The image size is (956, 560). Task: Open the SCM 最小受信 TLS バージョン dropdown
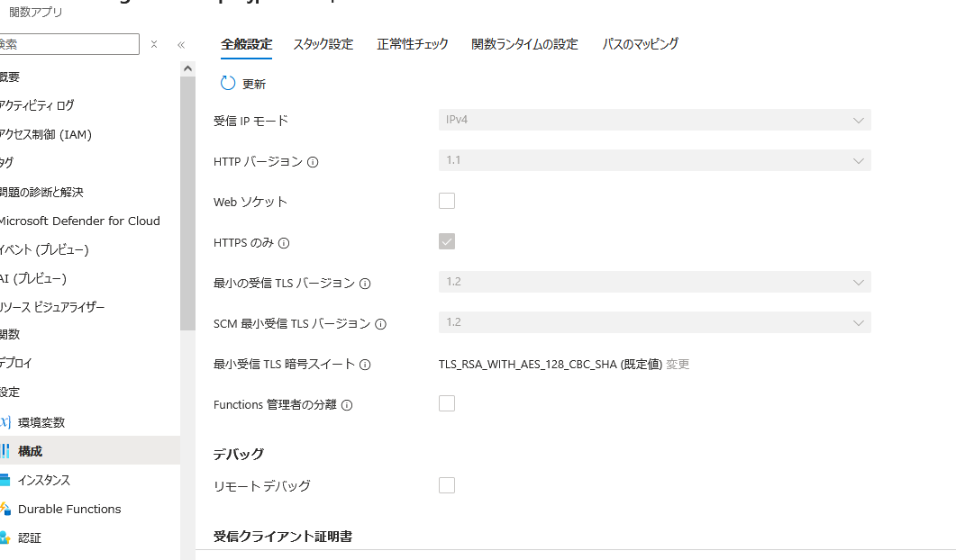point(655,322)
